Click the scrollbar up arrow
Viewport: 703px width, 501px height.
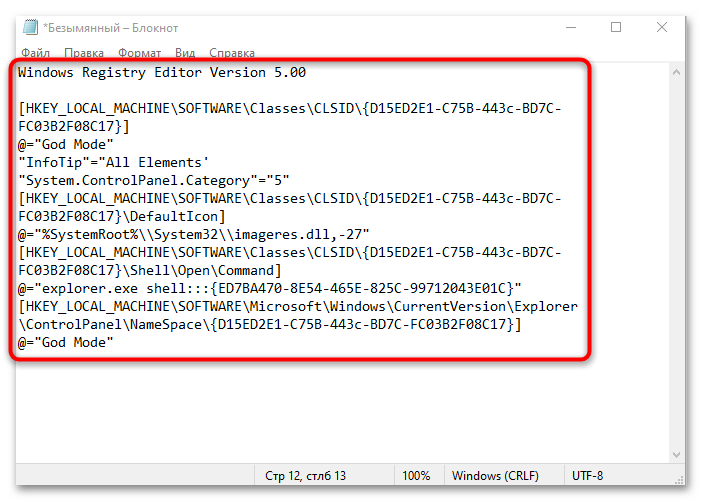[x=677, y=72]
